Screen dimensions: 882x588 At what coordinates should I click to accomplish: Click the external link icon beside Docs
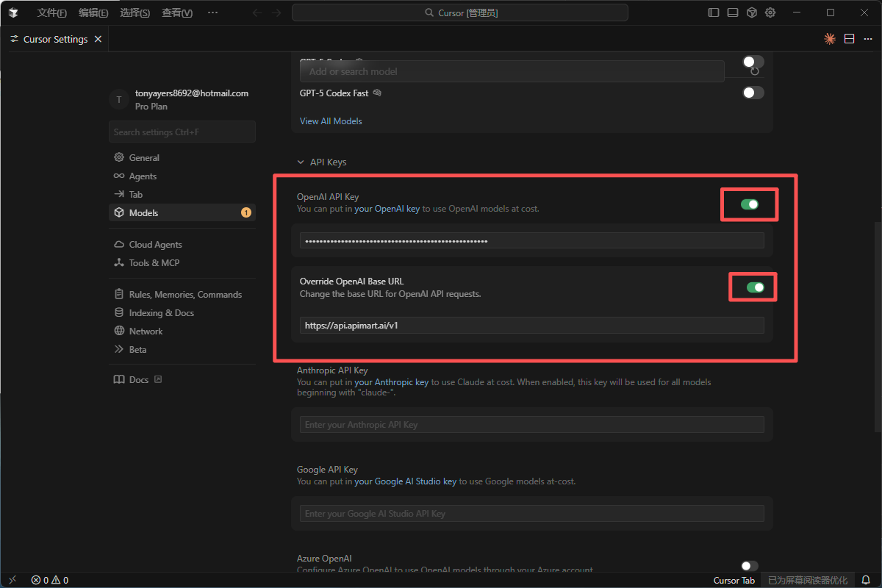(x=157, y=379)
